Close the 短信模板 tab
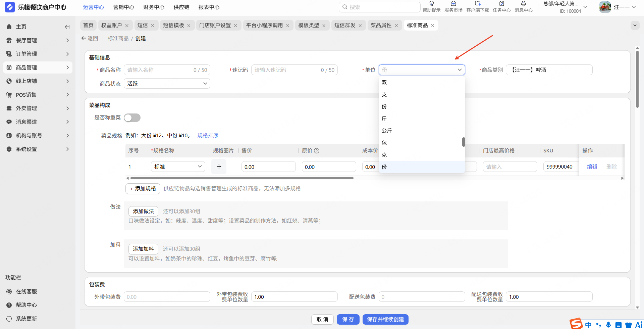The height and width of the screenshot is (329, 644). pos(189,26)
